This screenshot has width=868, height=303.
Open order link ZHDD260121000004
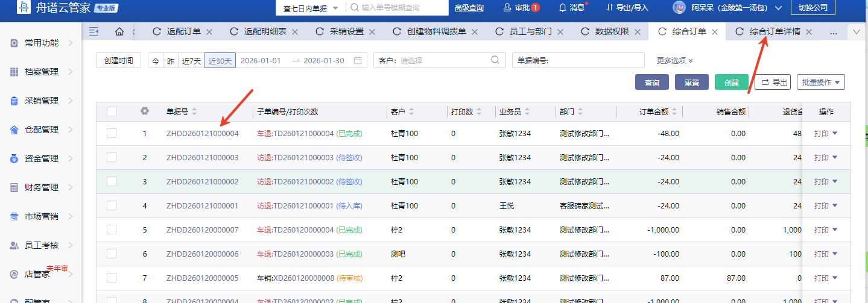(x=202, y=133)
